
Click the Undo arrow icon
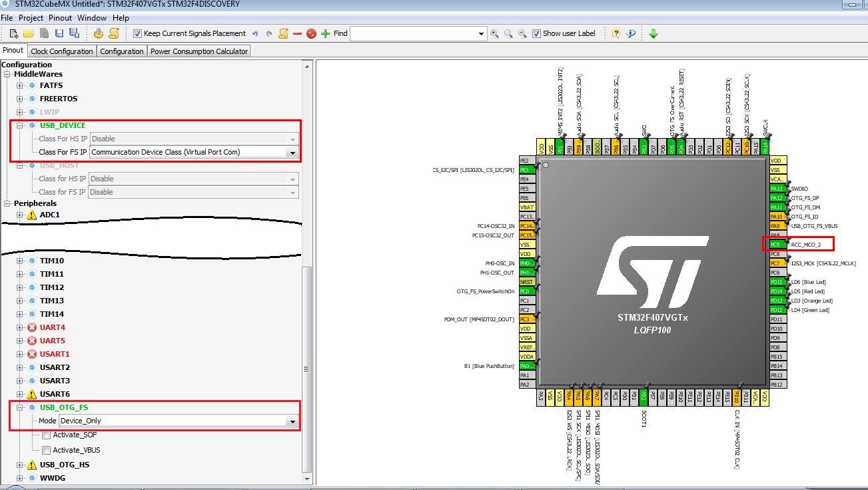pos(254,33)
